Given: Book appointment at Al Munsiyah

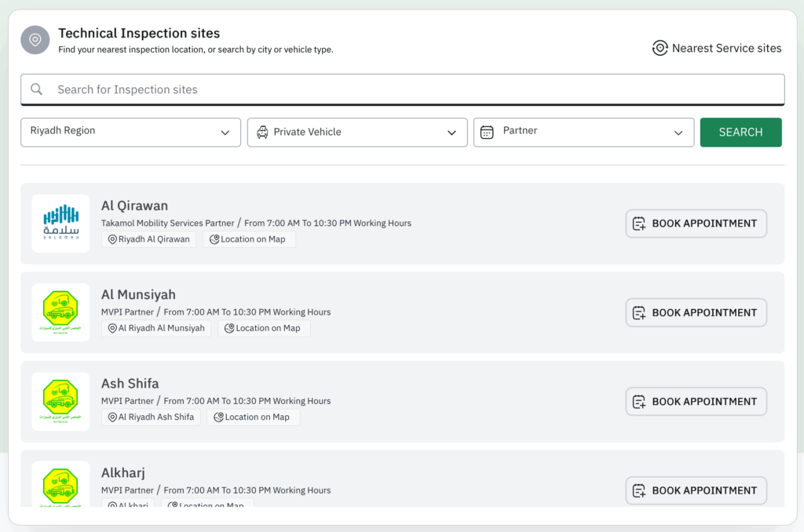Looking at the screenshot, I should [696, 312].
